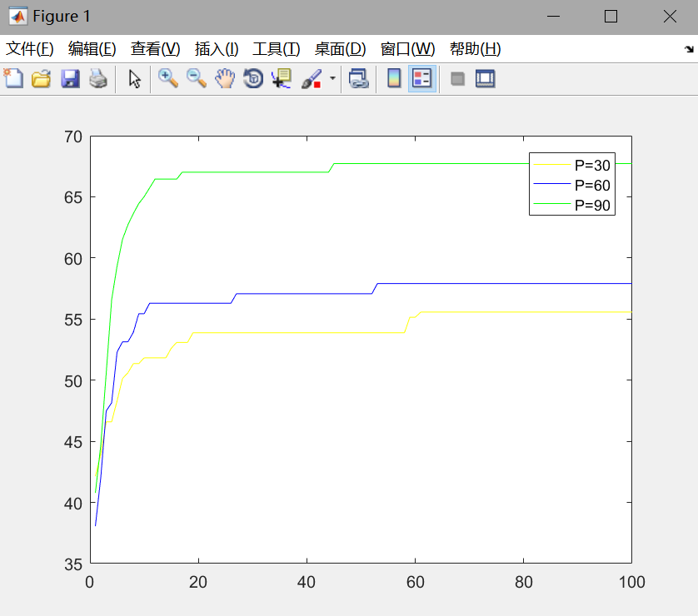
Task: Select the Zoom Out magnifier tool
Action: 197,79
